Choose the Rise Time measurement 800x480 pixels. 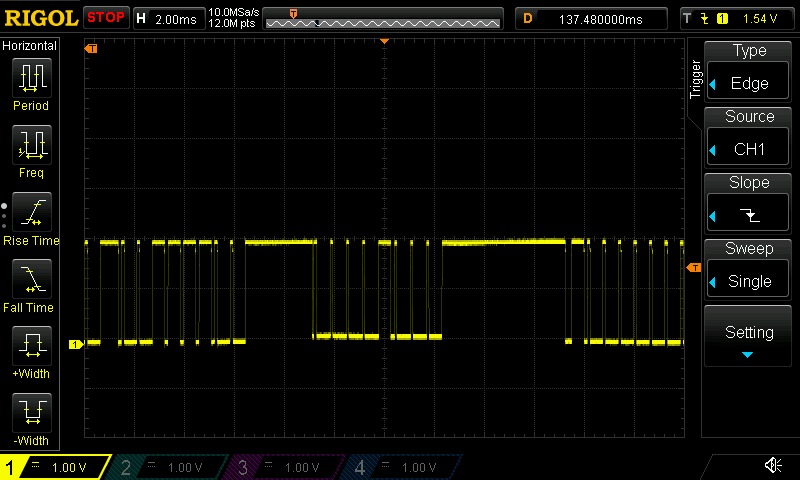pos(30,219)
